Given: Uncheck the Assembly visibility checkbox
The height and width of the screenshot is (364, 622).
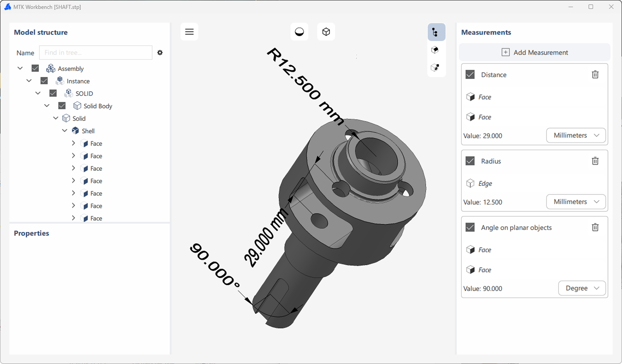Looking at the screenshot, I should 35,68.
